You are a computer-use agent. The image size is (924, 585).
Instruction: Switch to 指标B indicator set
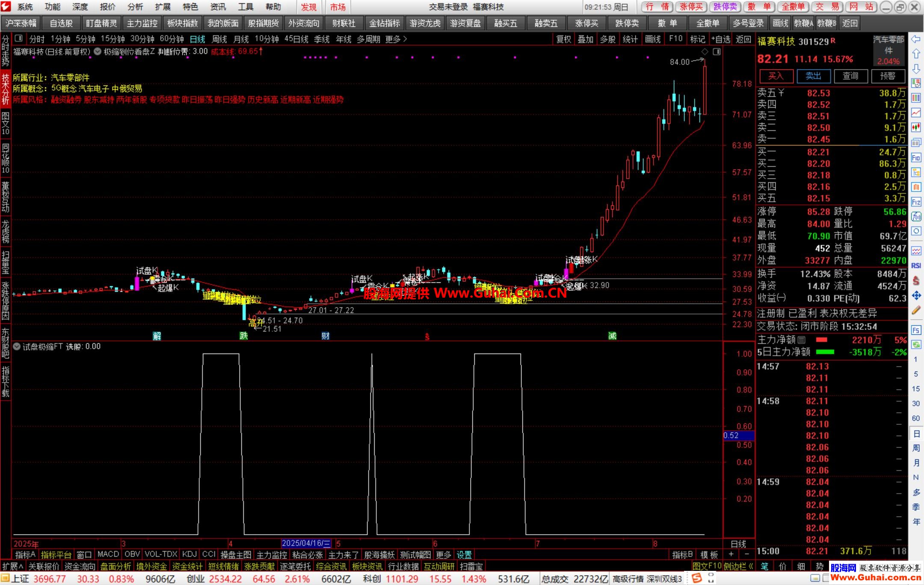click(x=682, y=555)
